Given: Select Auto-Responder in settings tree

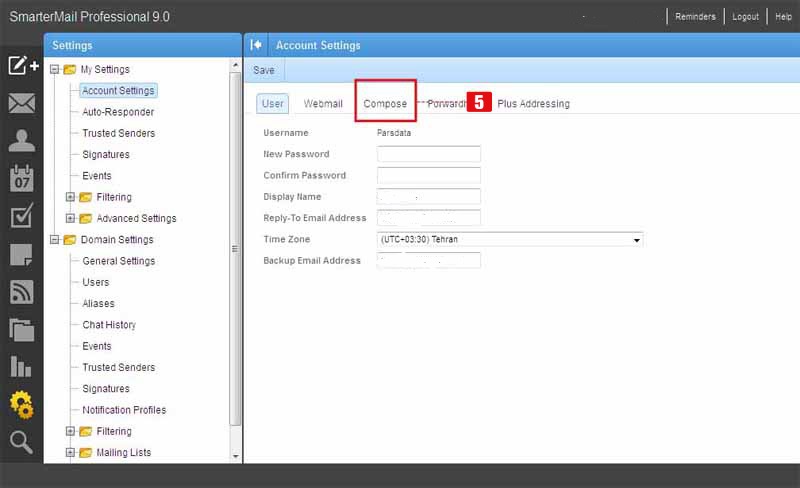Looking at the screenshot, I should point(118,112).
